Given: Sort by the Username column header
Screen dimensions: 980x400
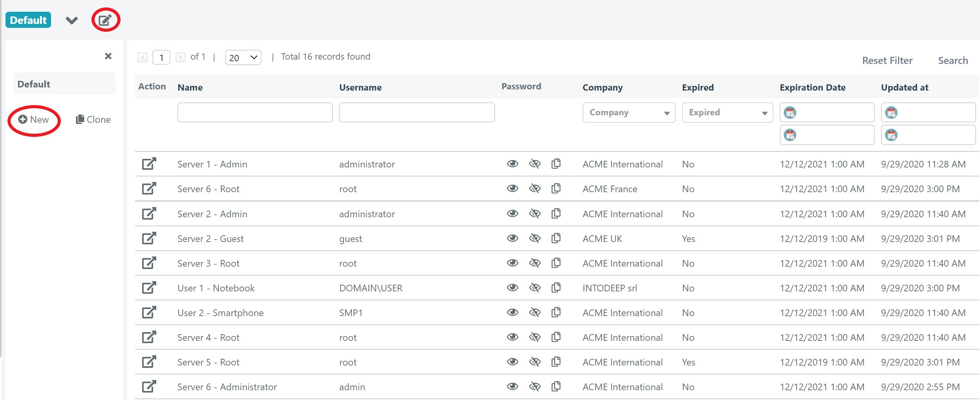Looking at the screenshot, I should click(360, 87).
